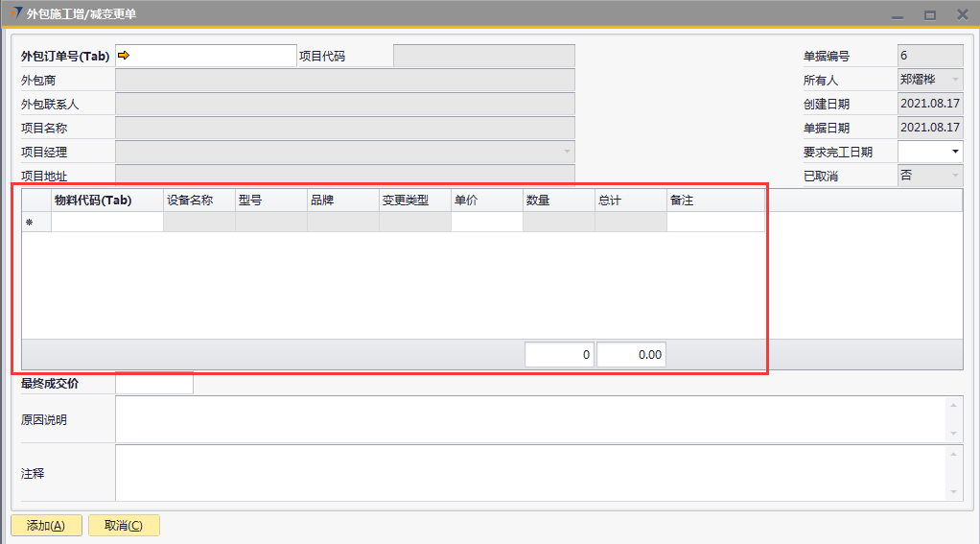
Task: Open the 项目经理 dropdown list
Action: (x=567, y=152)
